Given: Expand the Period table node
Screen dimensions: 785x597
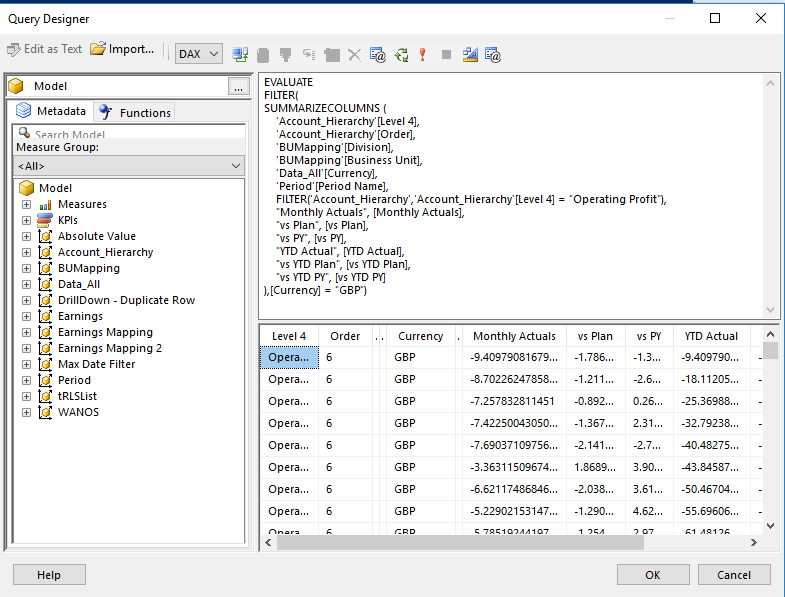Looking at the screenshot, I should [27, 381].
